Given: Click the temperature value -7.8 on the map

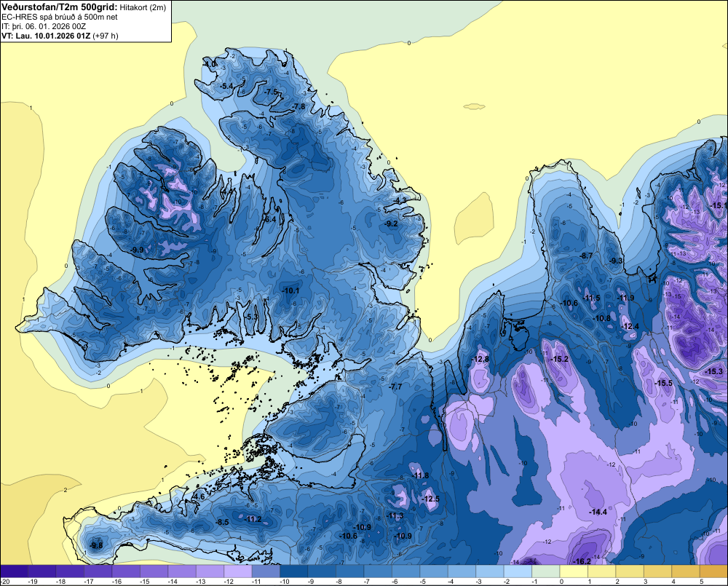Looking at the screenshot, I should point(298,106).
